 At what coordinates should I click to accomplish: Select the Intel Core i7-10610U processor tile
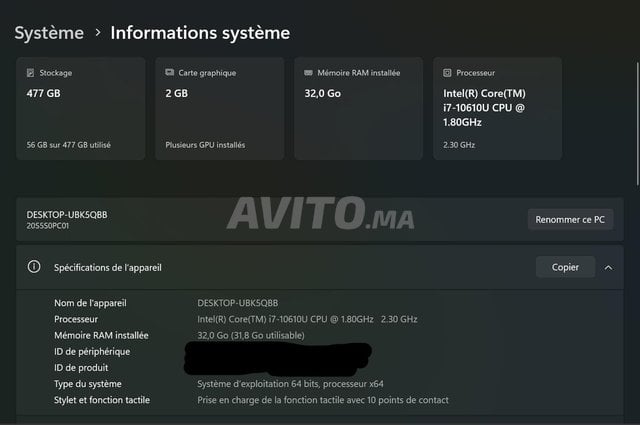click(497, 108)
